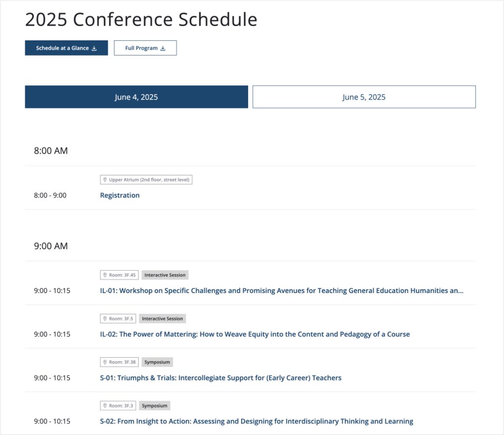The height and width of the screenshot is (435, 504).
Task: Click location pin icon beside Room 3F.3
Action: pos(105,406)
